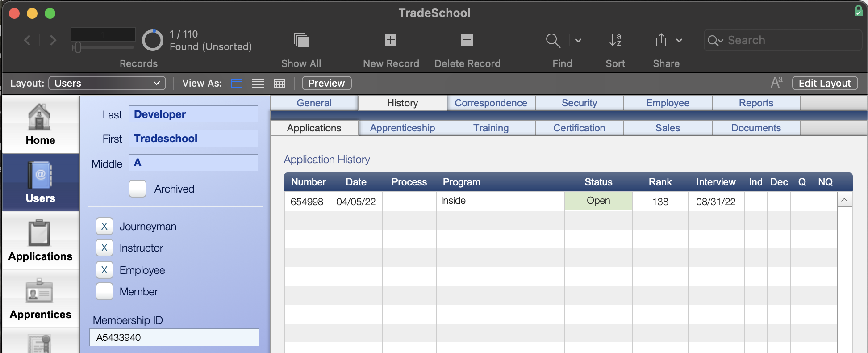The width and height of the screenshot is (868, 353).
Task: Open the Layout Users dropdown
Action: [107, 83]
